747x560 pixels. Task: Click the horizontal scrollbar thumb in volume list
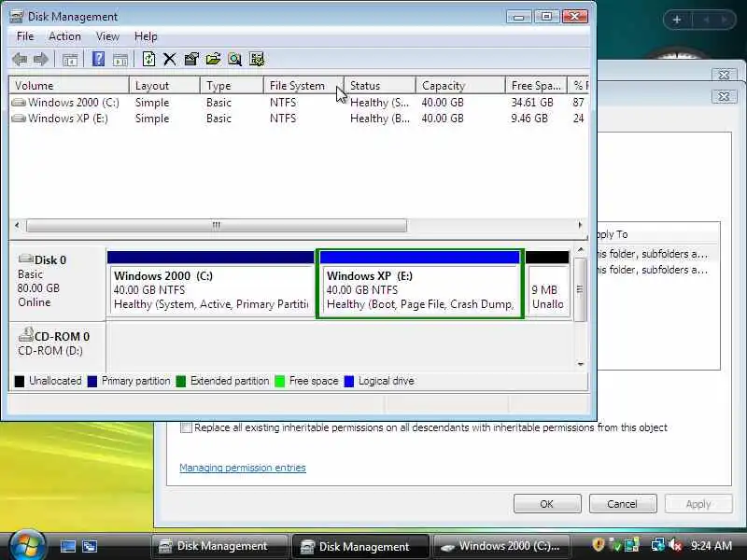[x=217, y=225]
